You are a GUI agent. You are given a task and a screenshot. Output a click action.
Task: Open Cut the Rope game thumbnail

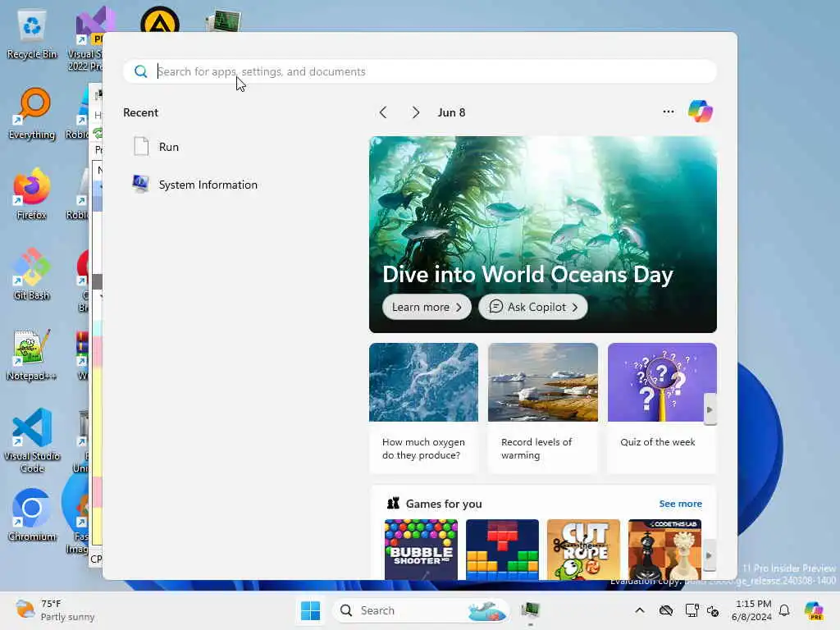[583, 549]
